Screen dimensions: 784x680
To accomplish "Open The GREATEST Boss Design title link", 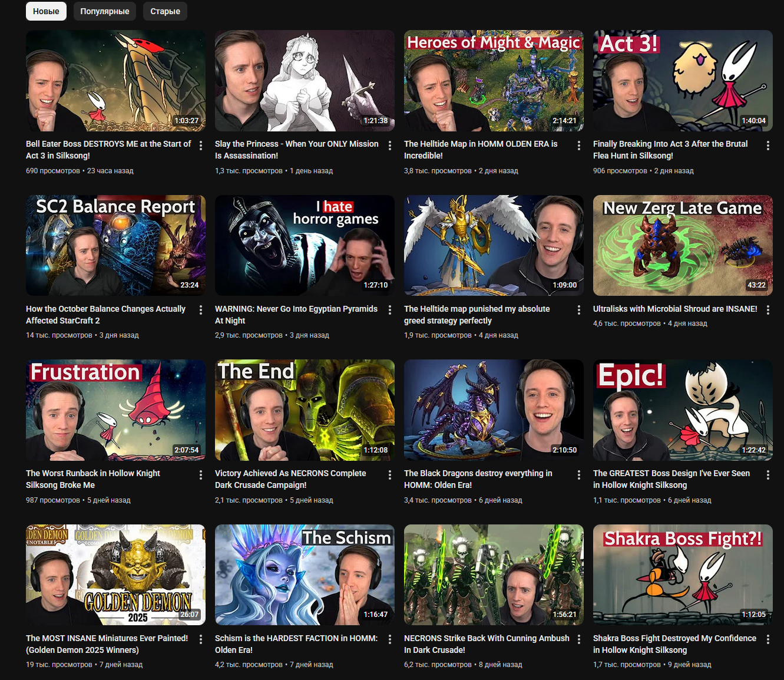I will pos(671,479).
